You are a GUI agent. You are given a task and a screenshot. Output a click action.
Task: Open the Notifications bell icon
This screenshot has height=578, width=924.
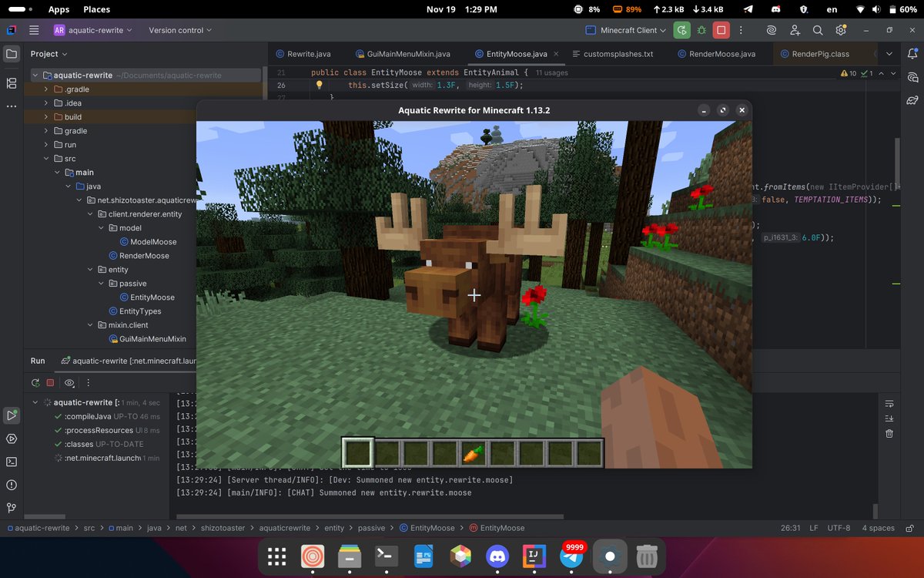coord(913,54)
